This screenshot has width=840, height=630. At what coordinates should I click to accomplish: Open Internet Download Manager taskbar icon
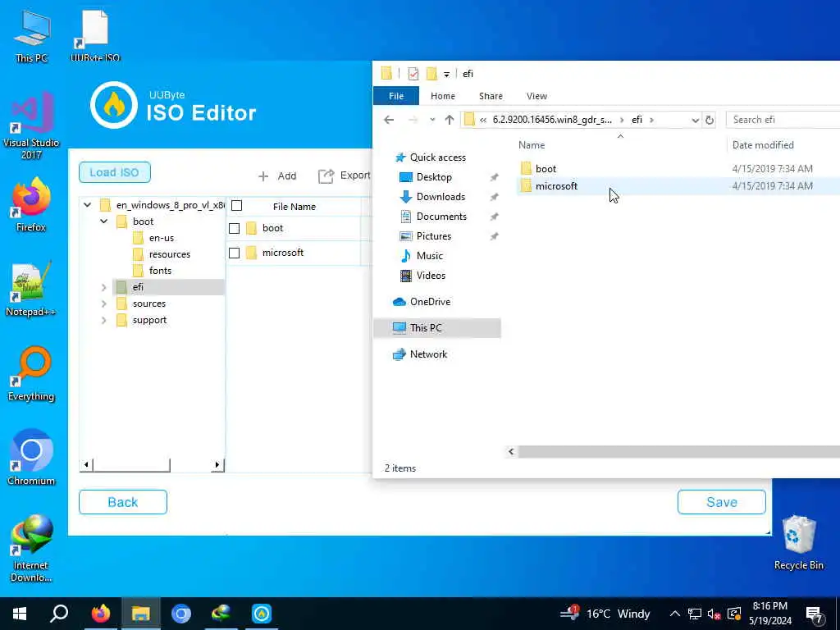221,614
